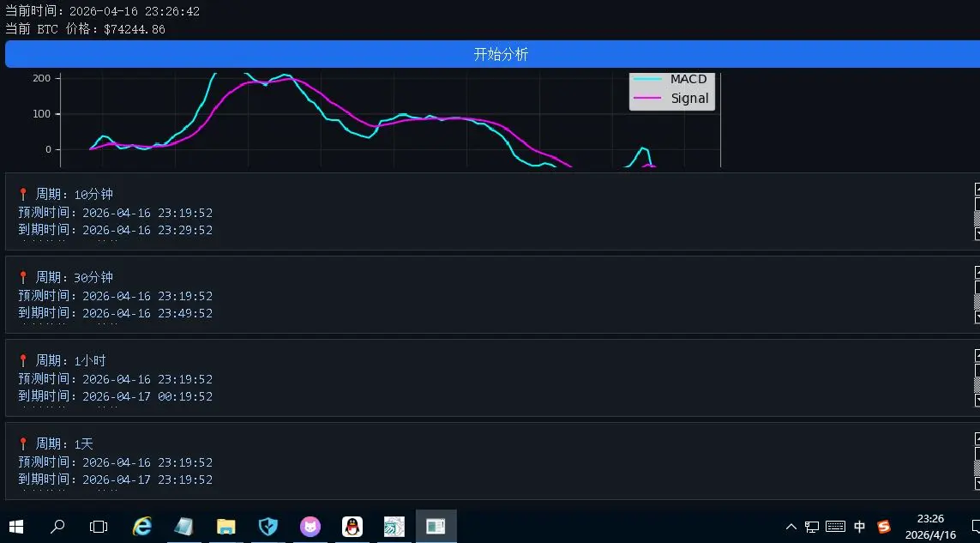Click the red pin beside 周期:1天
Image resolution: width=980 pixels, height=543 pixels.
click(x=23, y=443)
